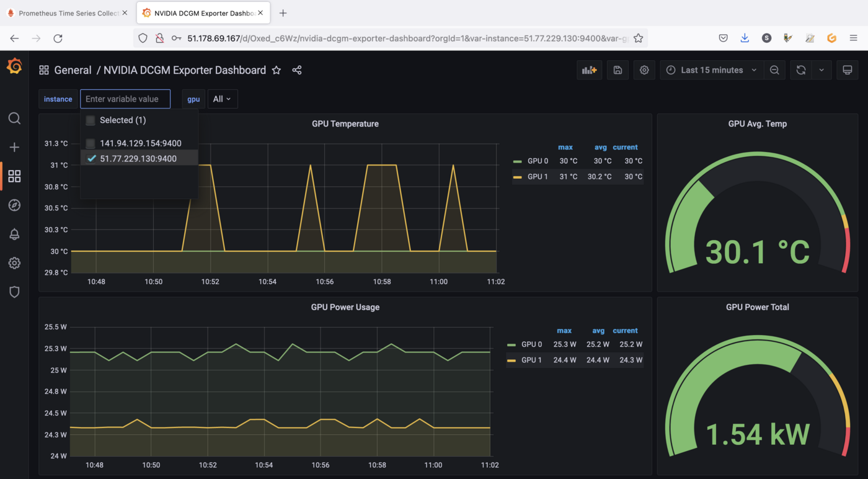
Task: Share the dashboard using the share icon
Action: [296, 69]
